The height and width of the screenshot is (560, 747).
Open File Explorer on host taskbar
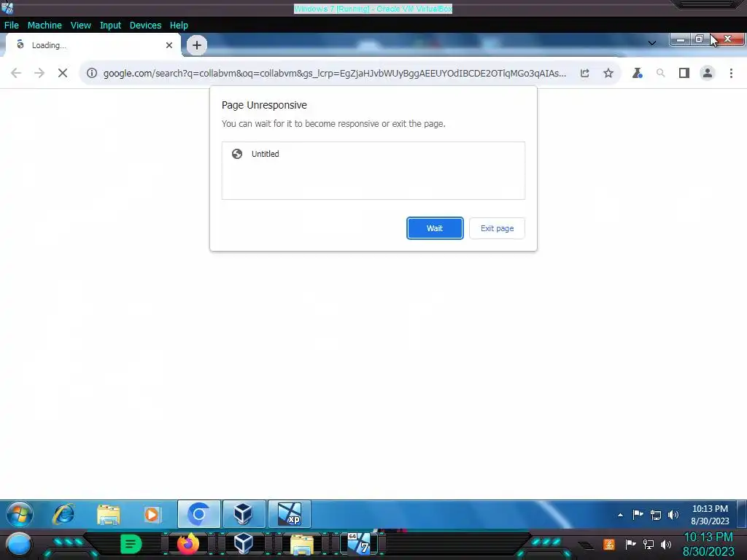tap(301, 545)
